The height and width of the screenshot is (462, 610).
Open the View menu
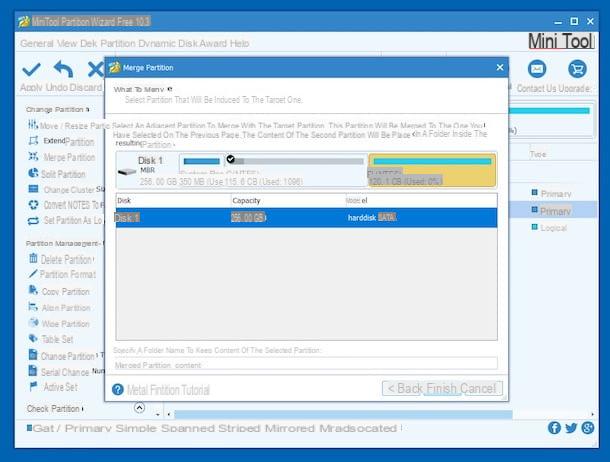tap(67, 44)
